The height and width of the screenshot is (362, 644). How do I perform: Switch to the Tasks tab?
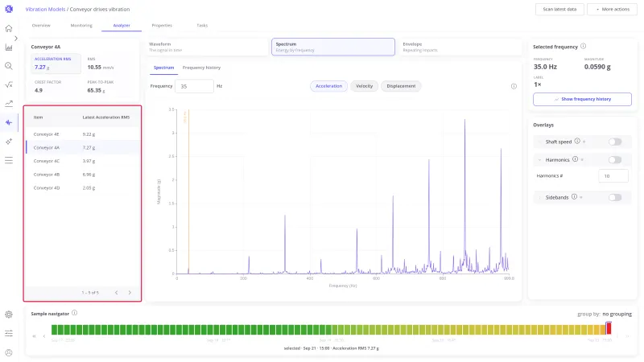[202, 26]
